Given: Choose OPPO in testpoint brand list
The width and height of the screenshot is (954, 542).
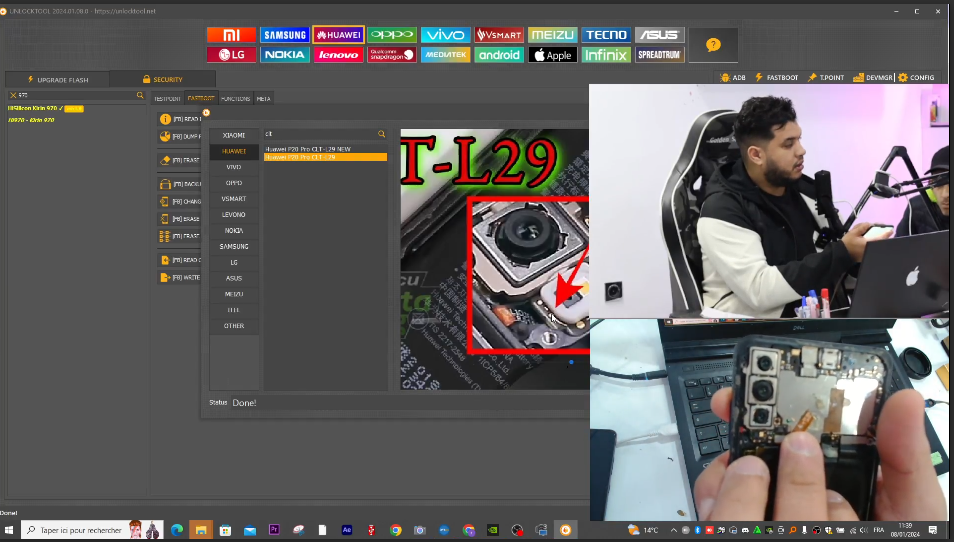Looking at the screenshot, I should click(234, 182).
